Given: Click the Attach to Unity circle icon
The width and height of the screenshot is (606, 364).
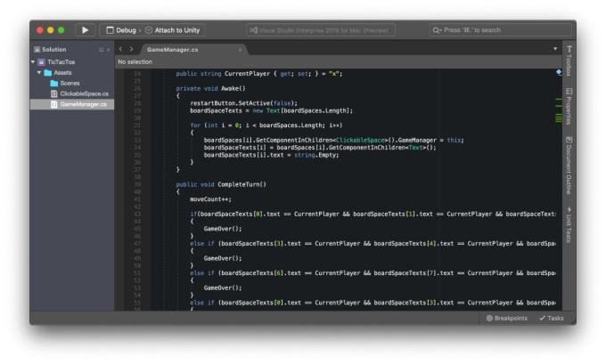Looking at the screenshot, I should click(x=149, y=30).
